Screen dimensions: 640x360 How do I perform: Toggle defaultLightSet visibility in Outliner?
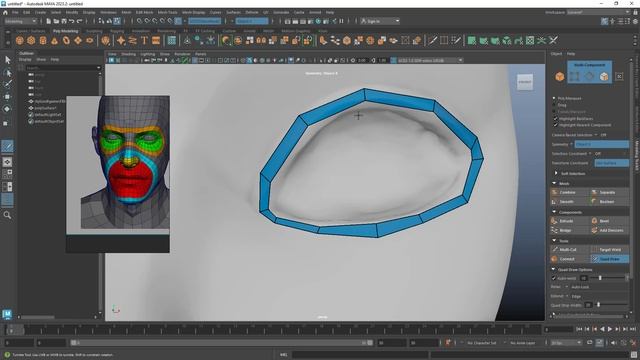click(31, 115)
